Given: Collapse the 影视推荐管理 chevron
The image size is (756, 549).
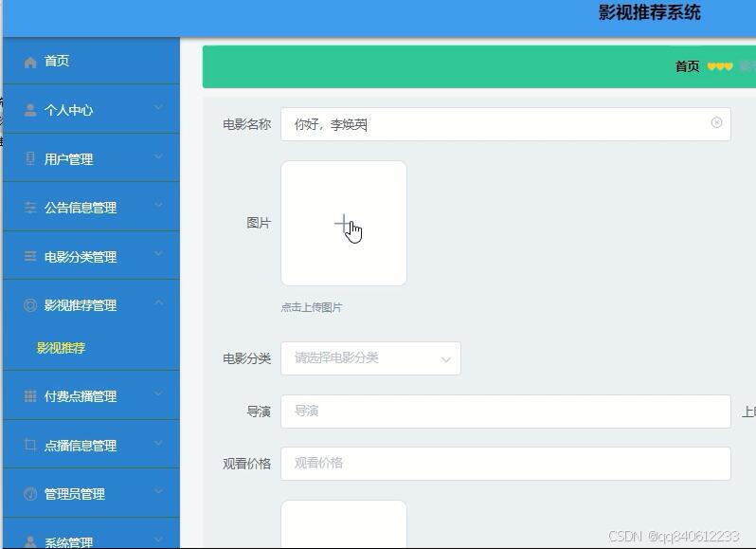Looking at the screenshot, I should (158, 302).
